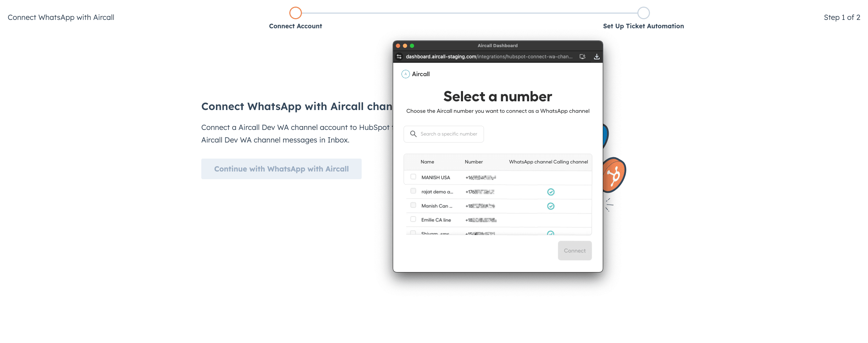Open site settings icon in address bar
Image resolution: width=868 pixels, height=343 pixels.
(x=399, y=57)
